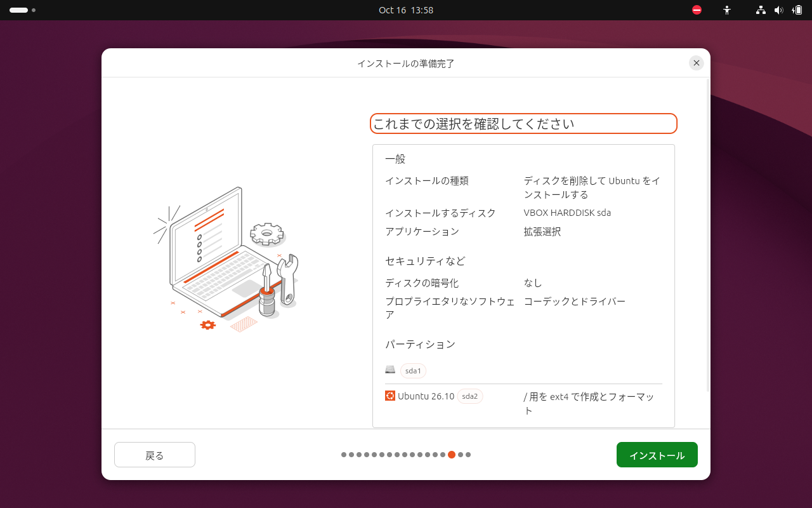Image resolution: width=812 pixels, height=508 pixels.
Task: Click the Ubuntu logo beside Ubuntu 26.10
Action: tap(390, 396)
